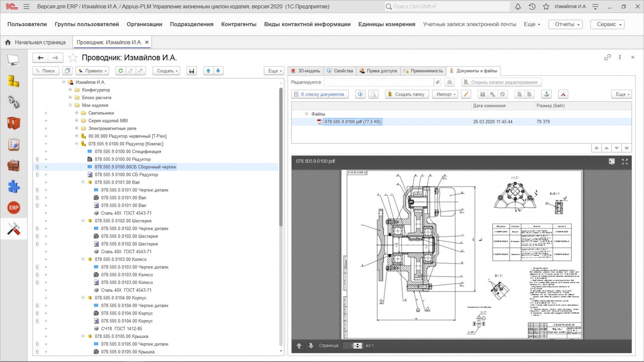Click the info icon in documents toolbar
This screenshot has width=644, height=362.
point(360,94)
